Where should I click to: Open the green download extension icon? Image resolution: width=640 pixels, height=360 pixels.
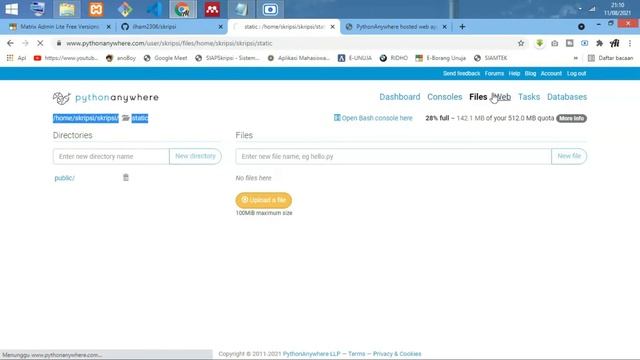click(540, 43)
